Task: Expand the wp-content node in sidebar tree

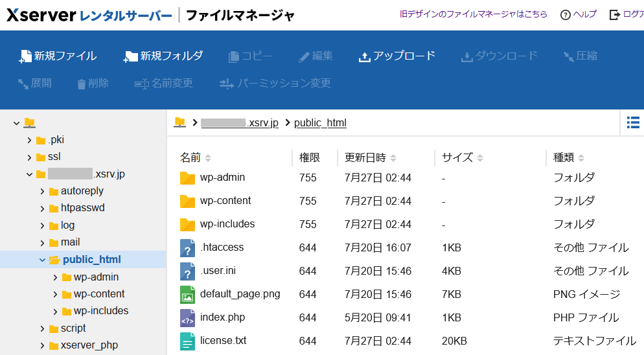Action: 55,294
